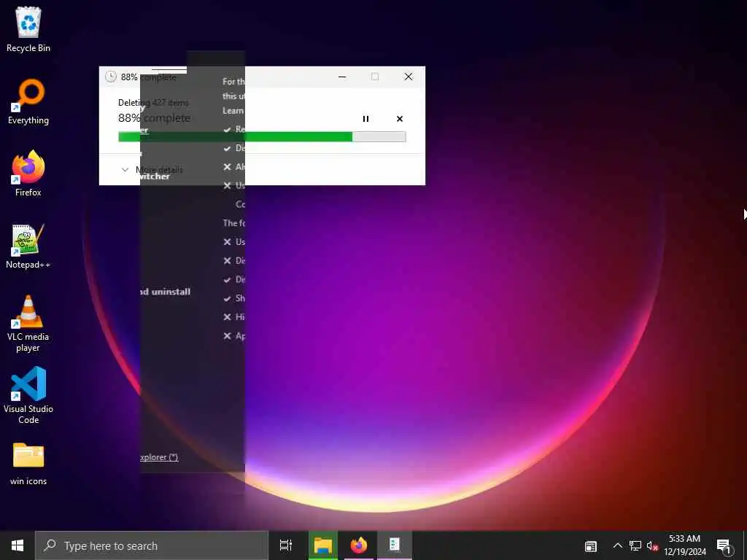Viewport: 747px width, 560px height.
Task: Select the Everything search desktop shortcut
Action: (28, 102)
